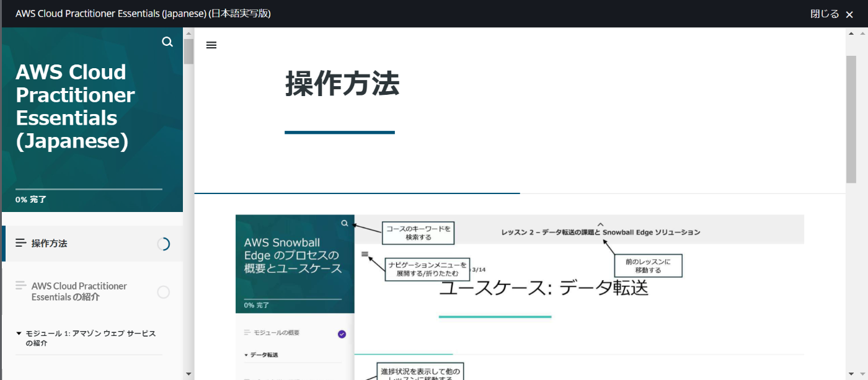Viewport: 868px width, 380px height.
Task: Click main content scrollbar down arrow
Action: click(851, 374)
